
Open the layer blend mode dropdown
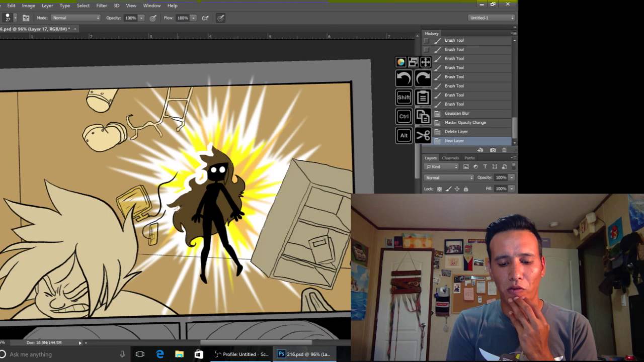449,177
